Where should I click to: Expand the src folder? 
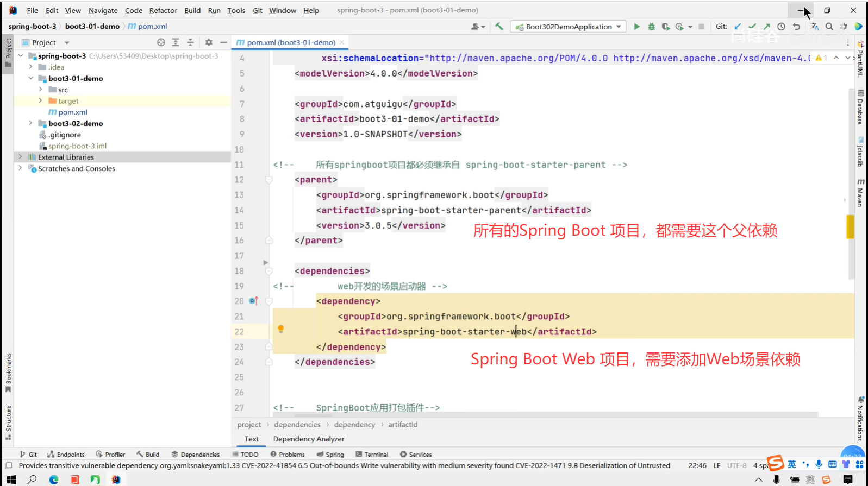point(41,89)
